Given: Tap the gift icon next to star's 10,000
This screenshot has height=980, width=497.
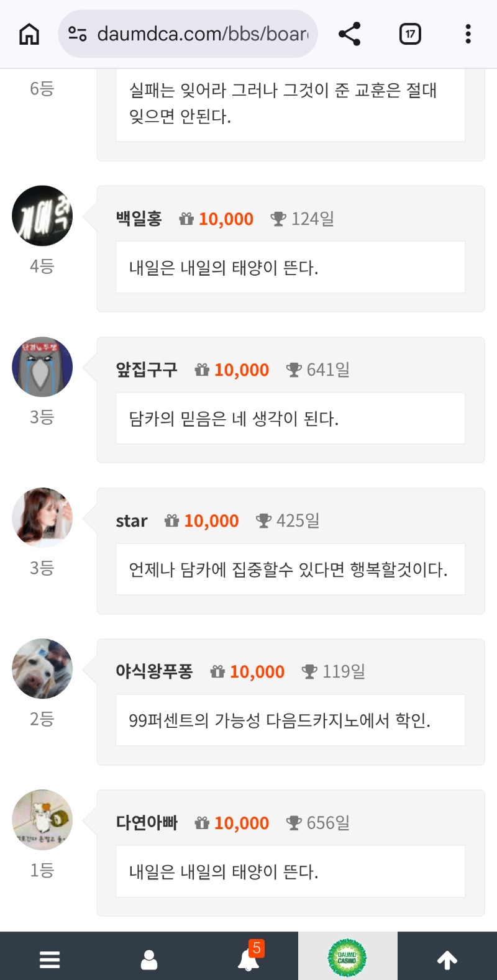Looking at the screenshot, I should [x=171, y=521].
